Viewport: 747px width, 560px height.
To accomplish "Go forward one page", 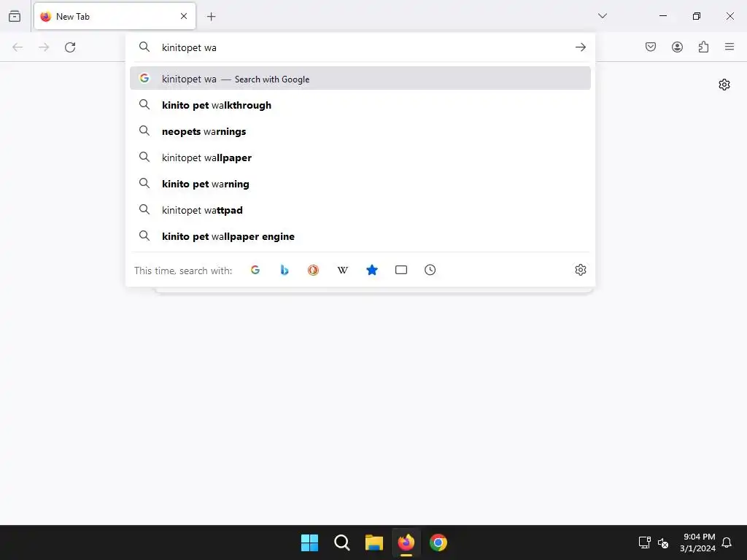I will pos(44,47).
